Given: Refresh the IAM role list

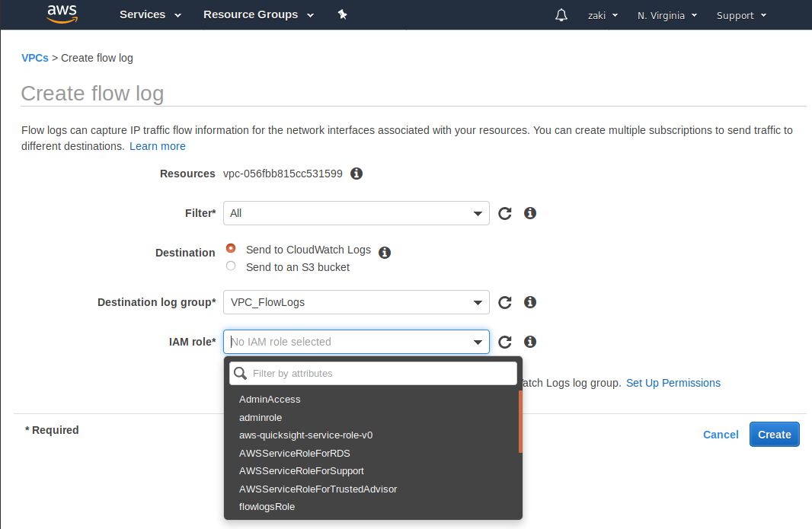Looking at the screenshot, I should coord(504,342).
